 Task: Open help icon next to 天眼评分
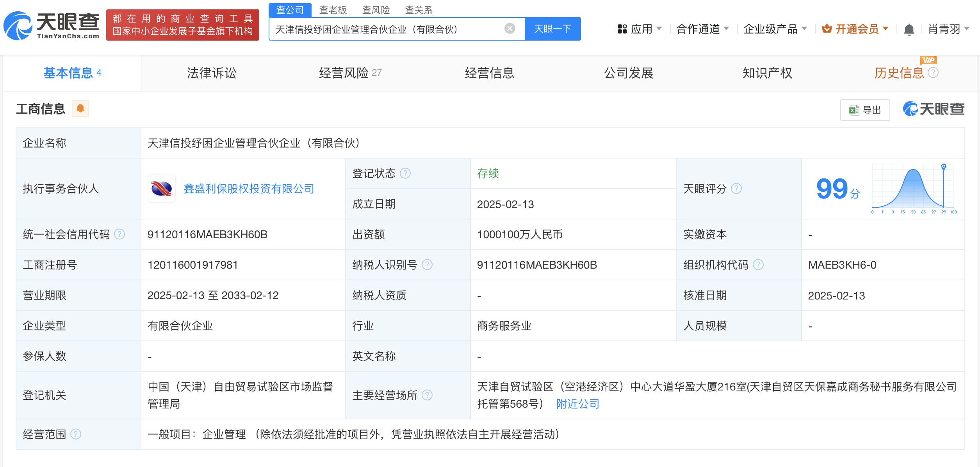pos(737,188)
